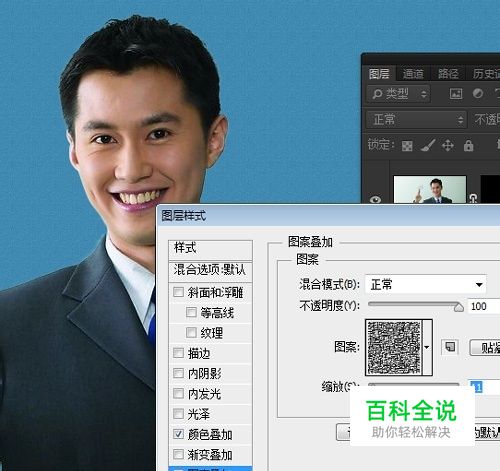Select the 光泽 style label
The image size is (500, 471).
[199, 414]
